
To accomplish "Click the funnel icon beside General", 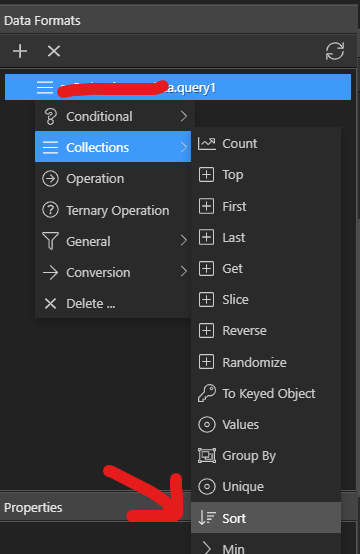I will 51,241.
